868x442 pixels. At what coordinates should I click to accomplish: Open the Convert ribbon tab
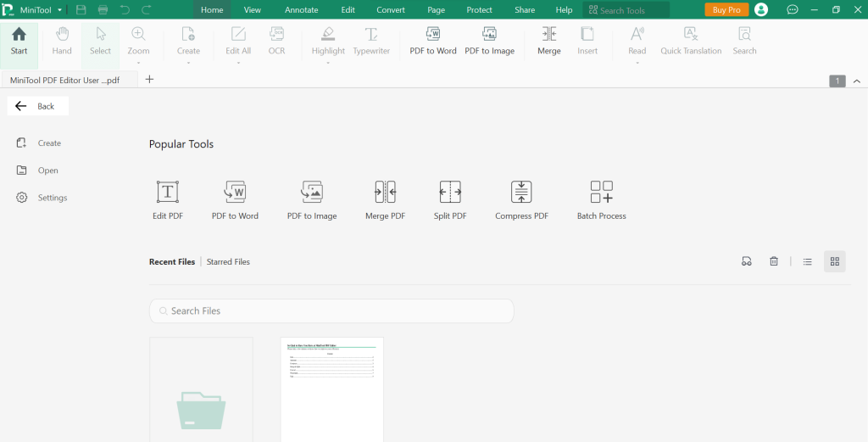(x=391, y=10)
